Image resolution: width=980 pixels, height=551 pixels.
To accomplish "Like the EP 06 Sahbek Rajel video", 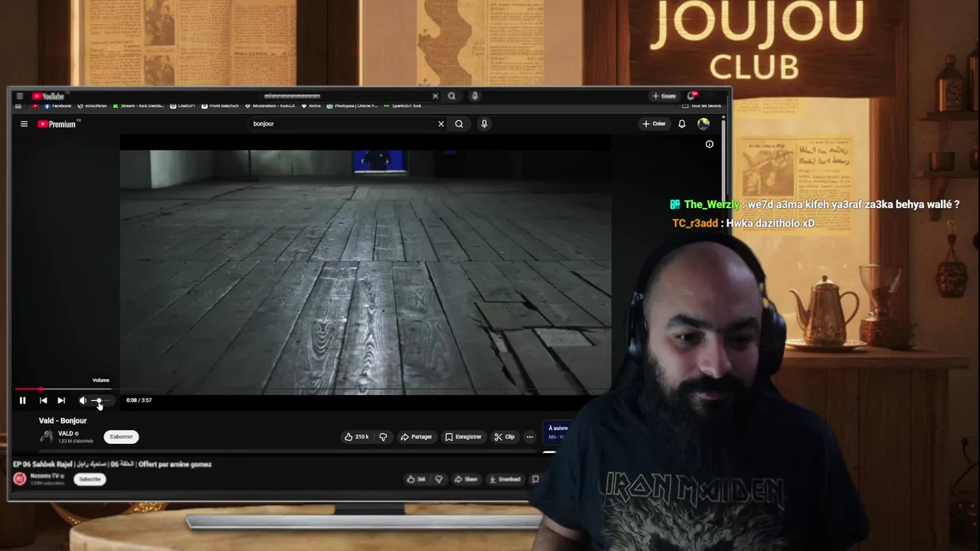I will point(416,479).
